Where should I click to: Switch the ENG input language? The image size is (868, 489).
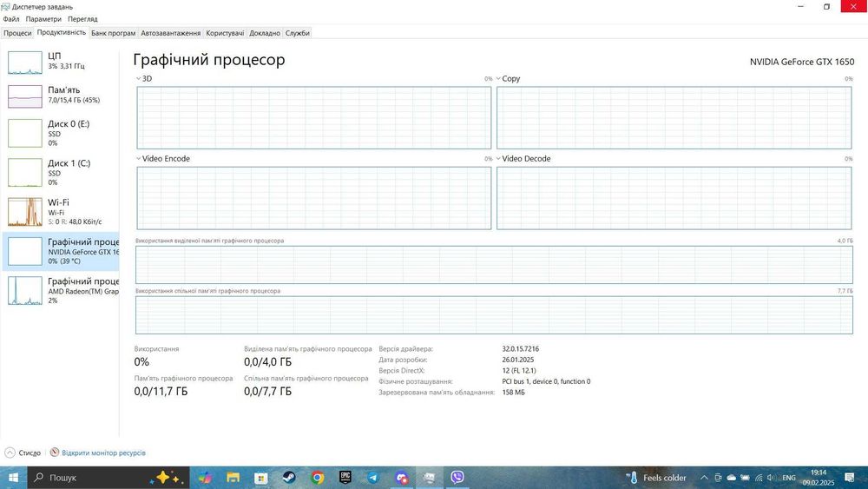coord(789,478)
